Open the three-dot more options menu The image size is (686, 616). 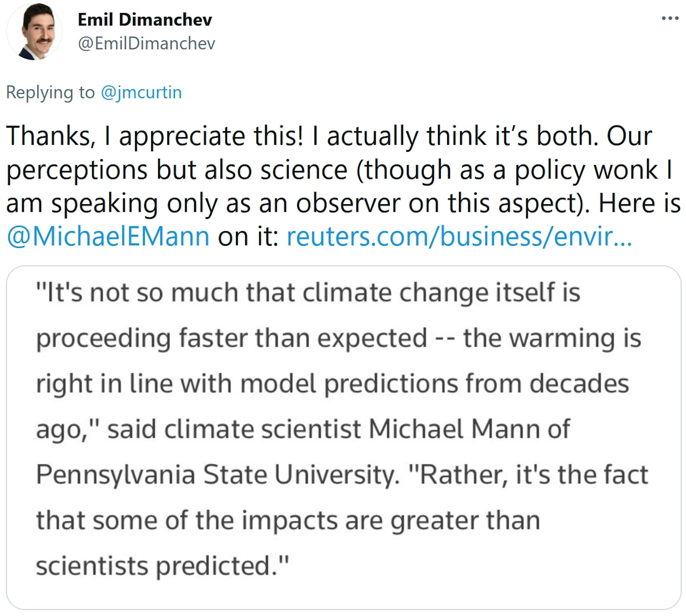670,18
